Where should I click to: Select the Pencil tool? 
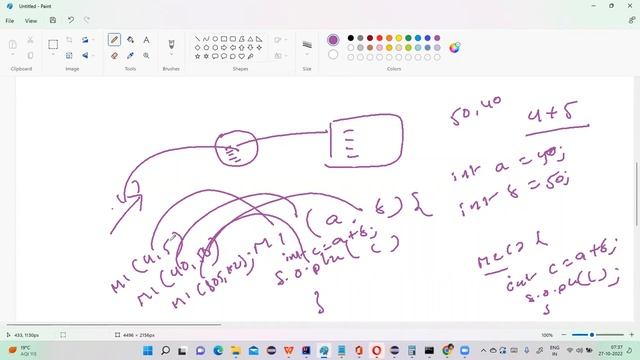pyautogui.click(x=114, y=40)
